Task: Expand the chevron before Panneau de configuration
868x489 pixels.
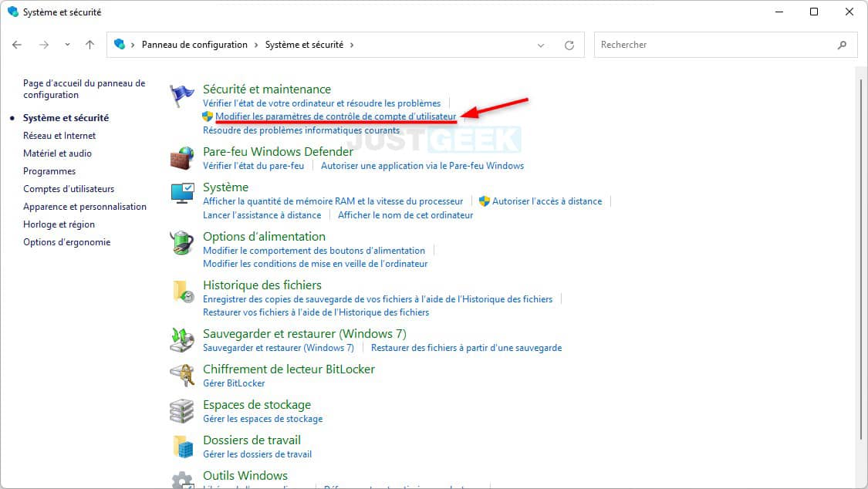Action: pos(133,45)
